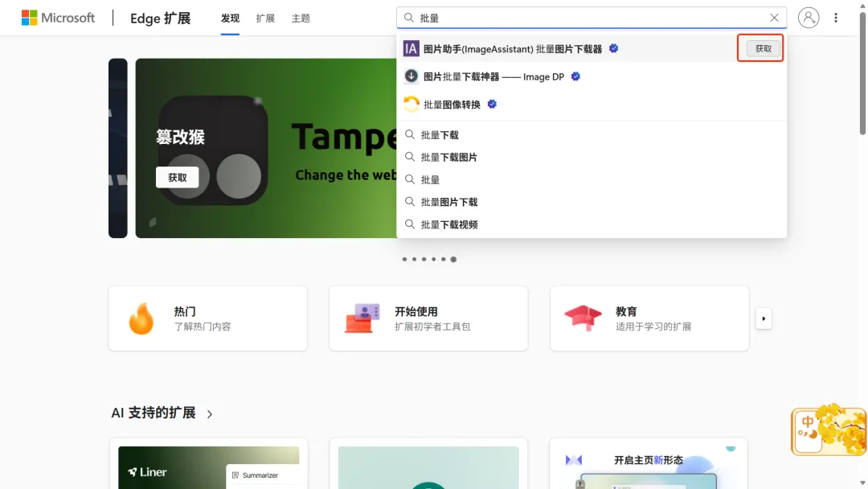The image size is (868, 489).
Task: Click the search box containing 批量
Action: click(x=592, y=18)
